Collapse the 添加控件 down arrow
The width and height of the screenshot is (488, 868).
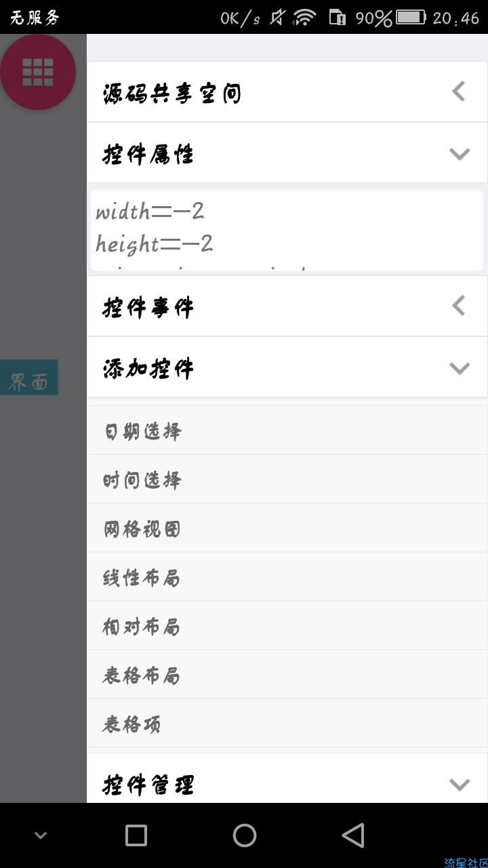pos(460,368)
